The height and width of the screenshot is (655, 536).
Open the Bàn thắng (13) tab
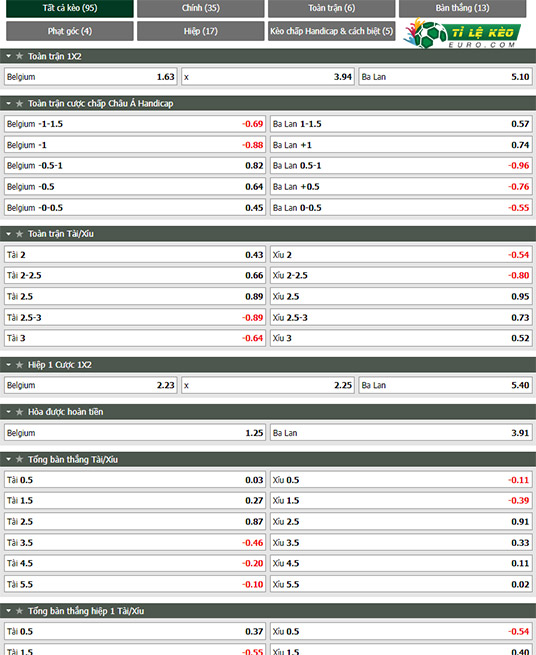pos(462,8)
